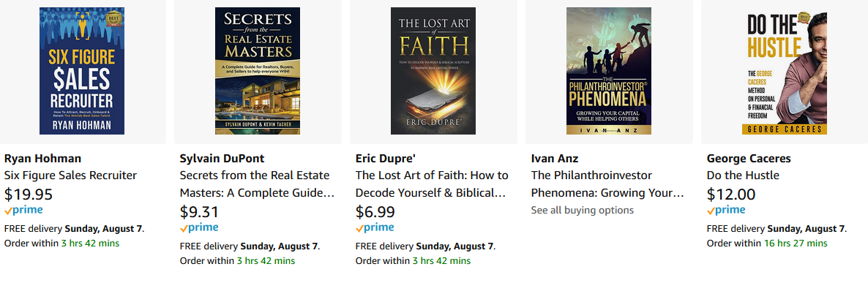868x283 pixels.
Task: Click the Prime badge under the $6.99 price
Action: (x=375, y=227)
